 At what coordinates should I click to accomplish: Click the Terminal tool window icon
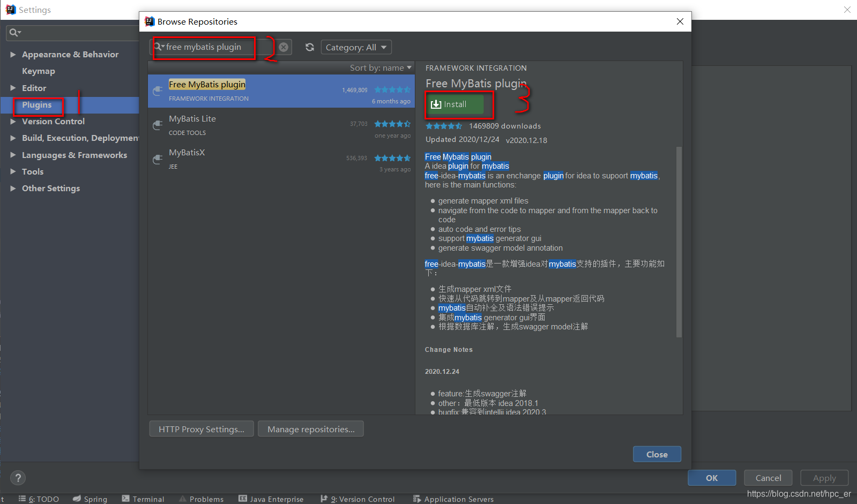125,499
